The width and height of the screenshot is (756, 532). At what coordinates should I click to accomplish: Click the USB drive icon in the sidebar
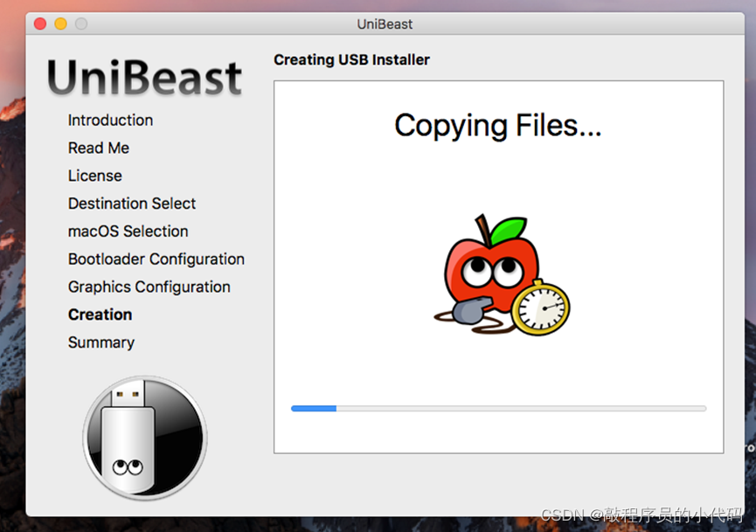(145, 438)
